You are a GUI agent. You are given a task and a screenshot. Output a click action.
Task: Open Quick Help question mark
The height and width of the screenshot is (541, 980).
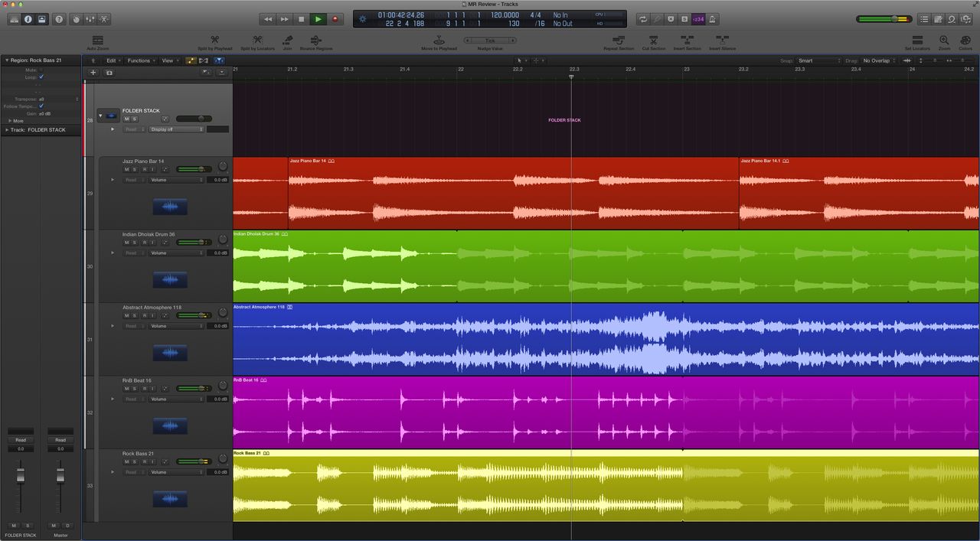tap(59, 18)
